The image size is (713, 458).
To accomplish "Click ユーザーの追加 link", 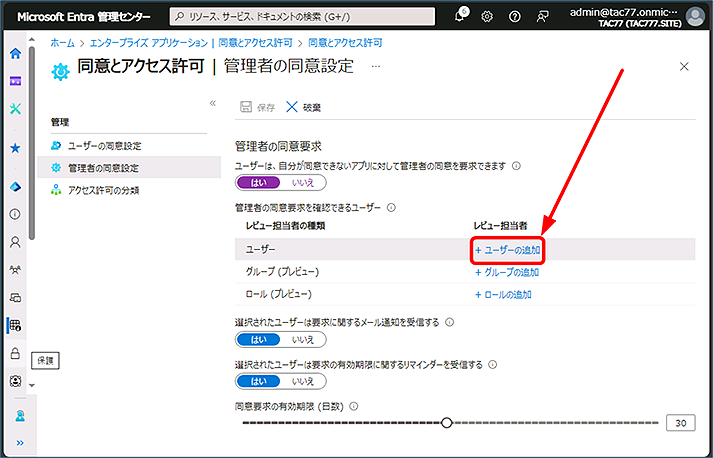I will [x=507, y=250].
